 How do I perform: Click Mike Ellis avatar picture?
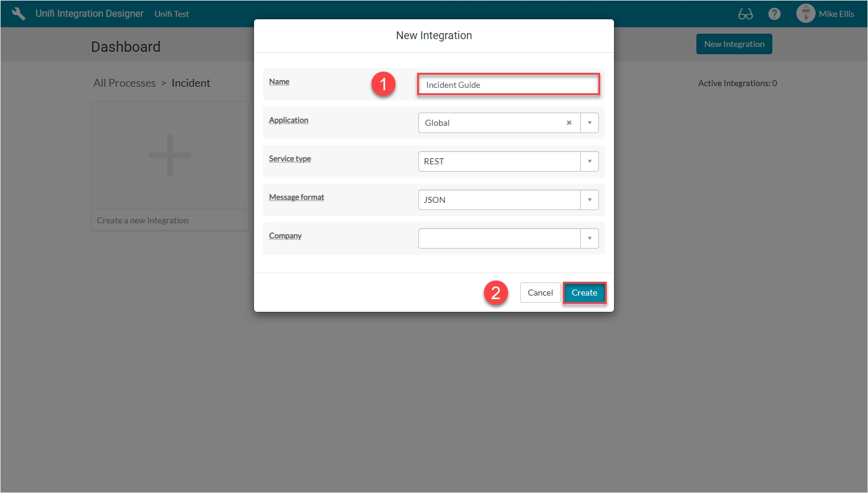pyautogui.click(x=805, y=14)
